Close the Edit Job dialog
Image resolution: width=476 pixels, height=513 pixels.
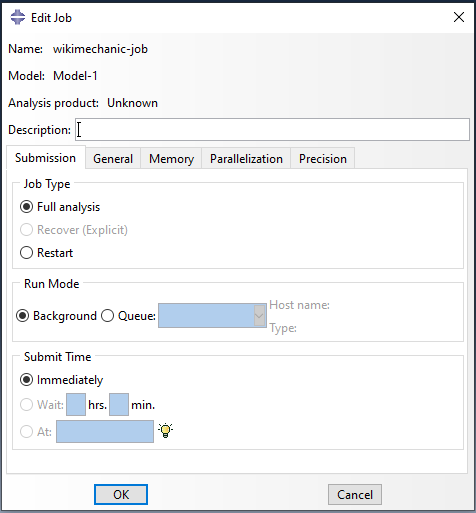pos(459,17)
